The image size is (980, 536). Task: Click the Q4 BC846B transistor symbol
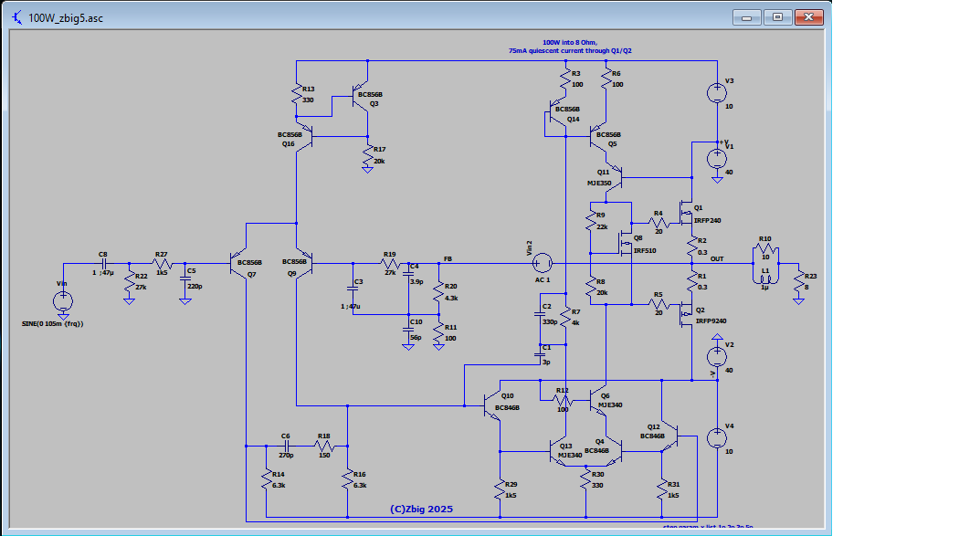pyautogui.click(x=614, y=451)
